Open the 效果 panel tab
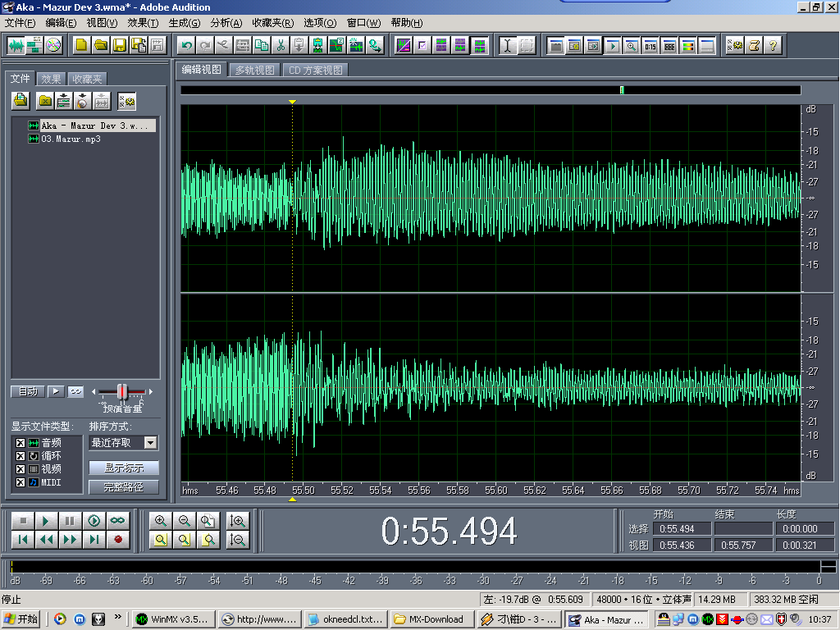840x630 pixels. pos(52,79)
